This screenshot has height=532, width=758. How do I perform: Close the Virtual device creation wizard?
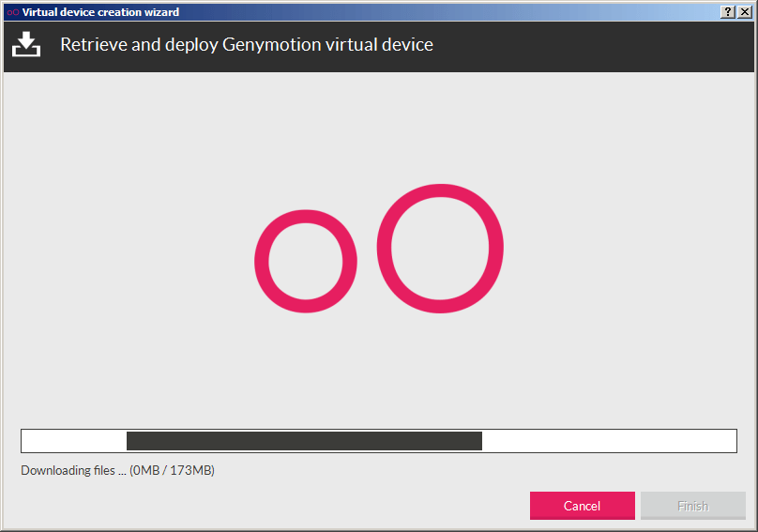click(745, 12)
